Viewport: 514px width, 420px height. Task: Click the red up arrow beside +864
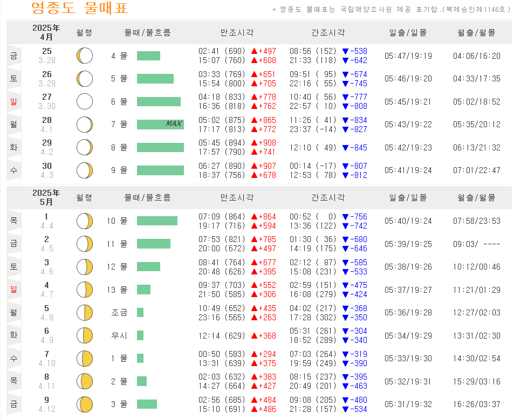pyautogui.click(x=255, y=217)
